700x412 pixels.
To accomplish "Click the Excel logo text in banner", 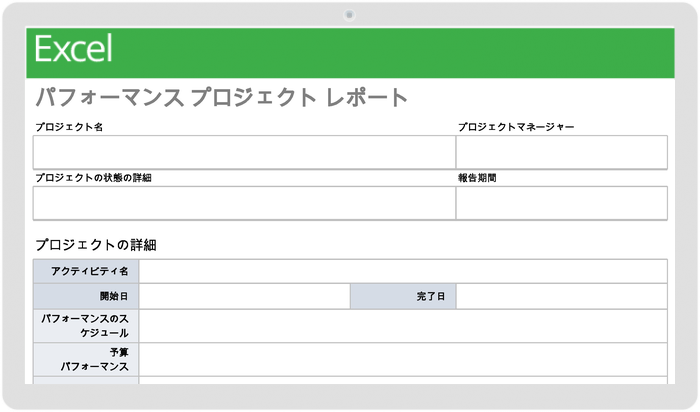I will [74, 49].
